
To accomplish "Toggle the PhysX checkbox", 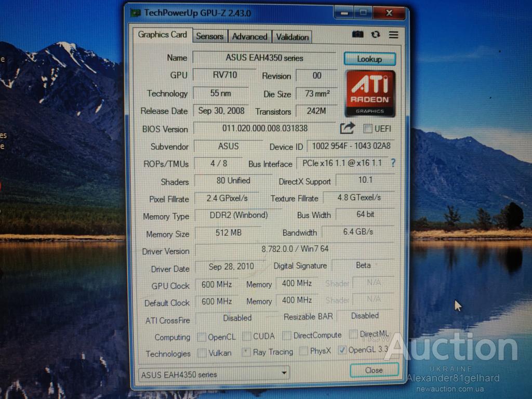I will pos(303,351).
